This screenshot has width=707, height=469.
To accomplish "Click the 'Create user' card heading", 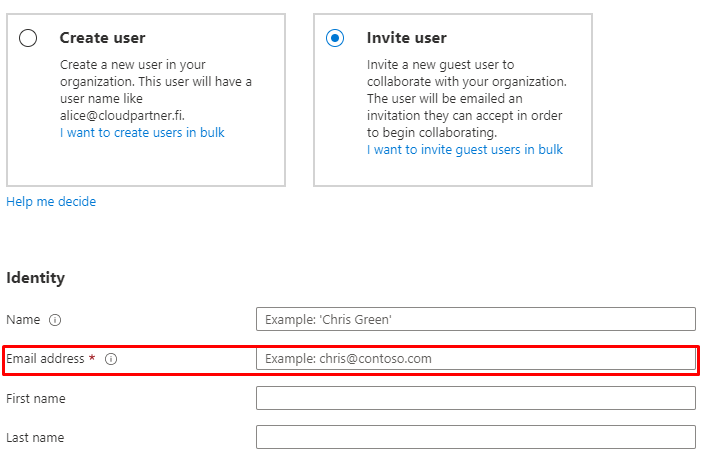I will click(102, 38).
